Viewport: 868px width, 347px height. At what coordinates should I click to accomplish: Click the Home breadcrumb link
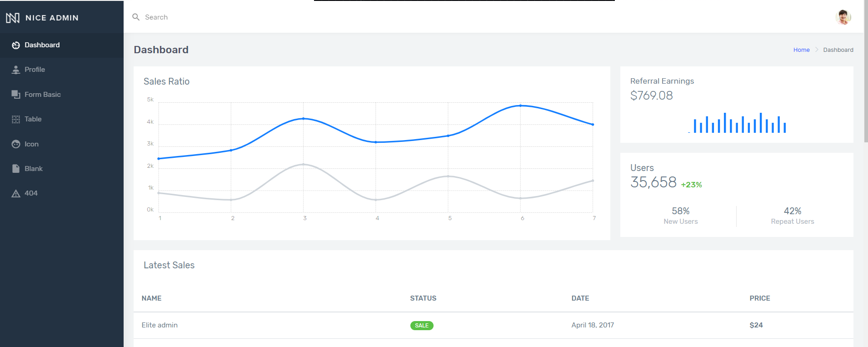click(801, 50)
